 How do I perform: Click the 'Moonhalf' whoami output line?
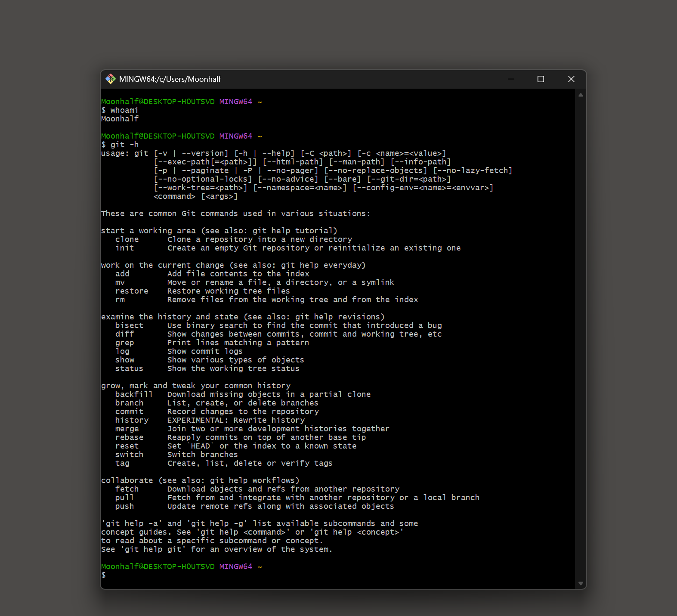click(x=120, y=119)
